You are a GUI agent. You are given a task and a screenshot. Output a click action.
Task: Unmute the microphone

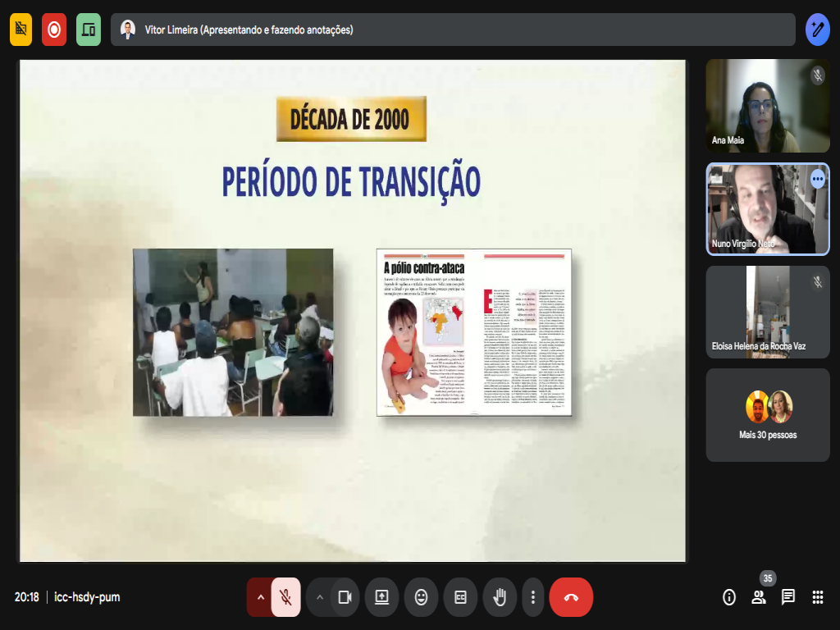click(x=285, y=597)
